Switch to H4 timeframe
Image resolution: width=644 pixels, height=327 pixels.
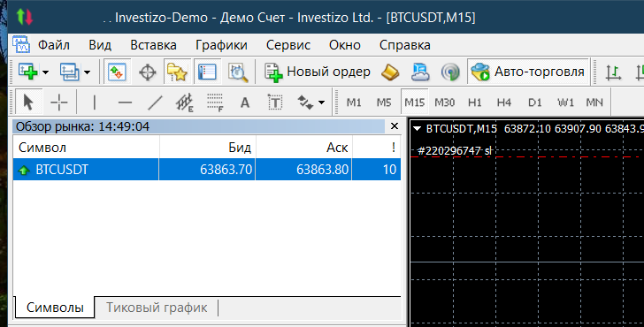pos(504,103)
